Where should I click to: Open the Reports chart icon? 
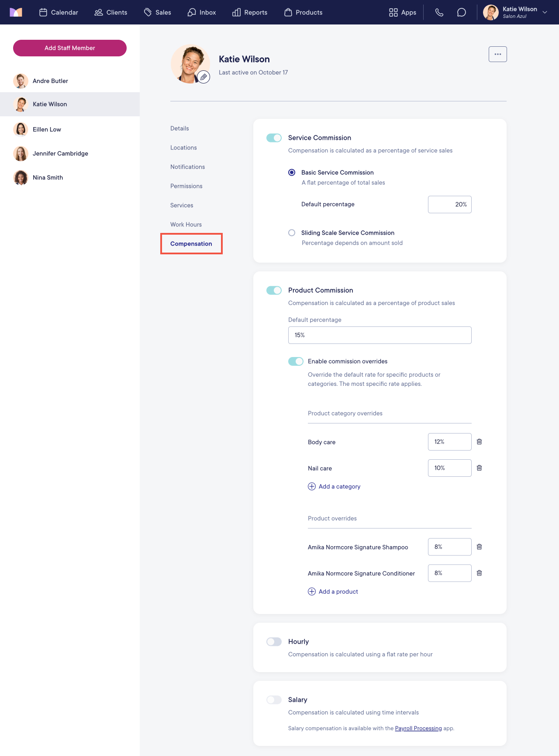point(236,12)
